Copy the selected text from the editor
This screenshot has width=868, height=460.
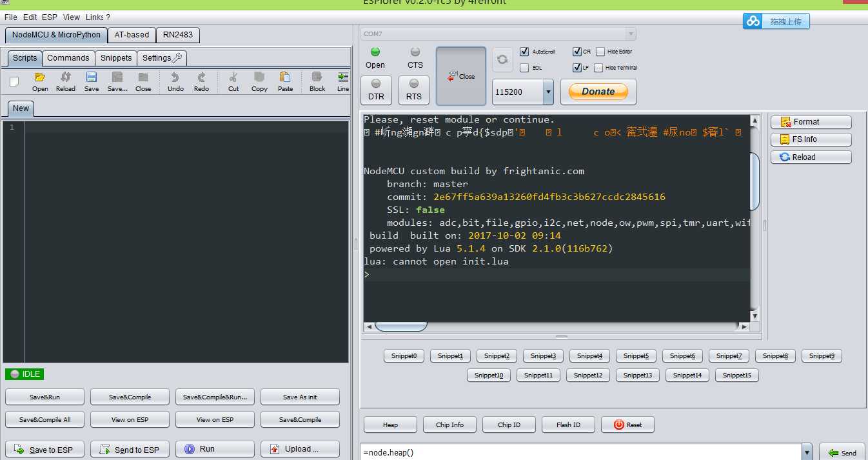[x=259, y=82]
